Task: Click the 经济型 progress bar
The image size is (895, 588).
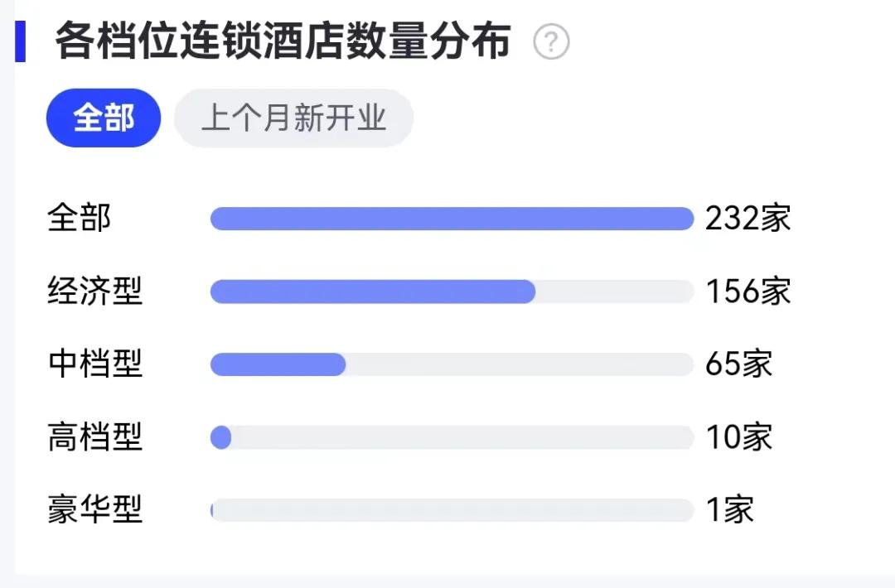Action: [452, 292]
